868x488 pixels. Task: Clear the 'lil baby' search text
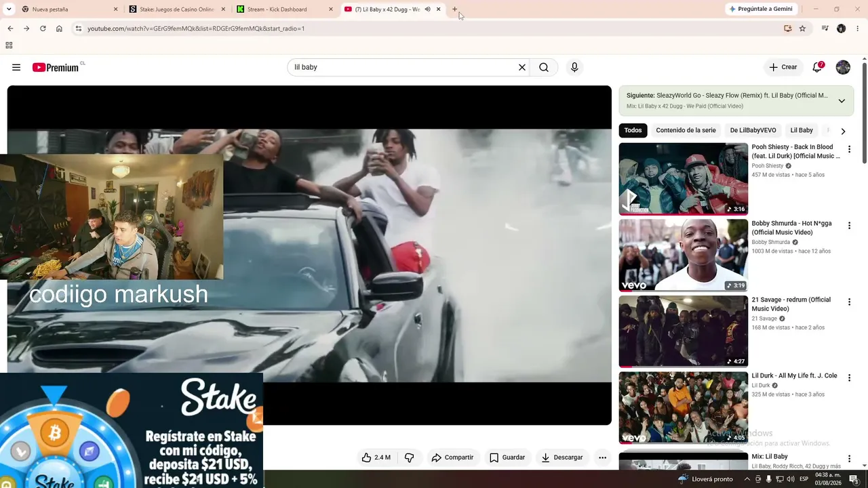(522, 67)
